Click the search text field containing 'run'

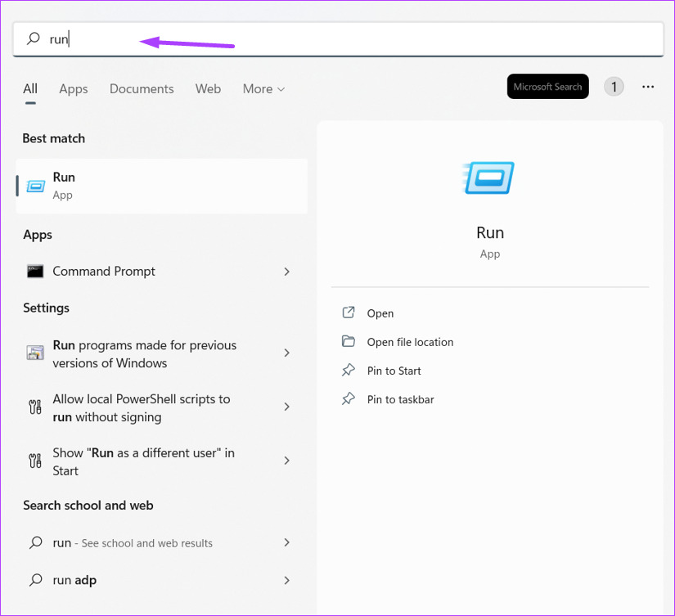point(338,39)
